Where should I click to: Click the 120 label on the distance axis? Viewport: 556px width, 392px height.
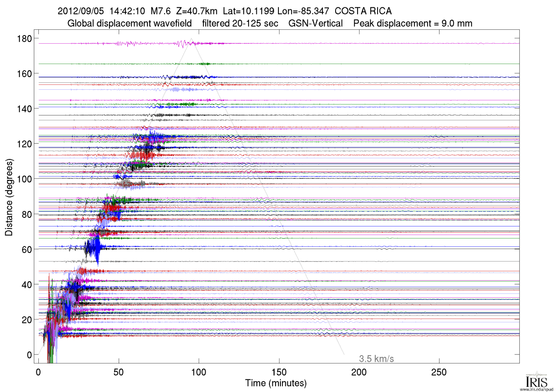(24, 144)
